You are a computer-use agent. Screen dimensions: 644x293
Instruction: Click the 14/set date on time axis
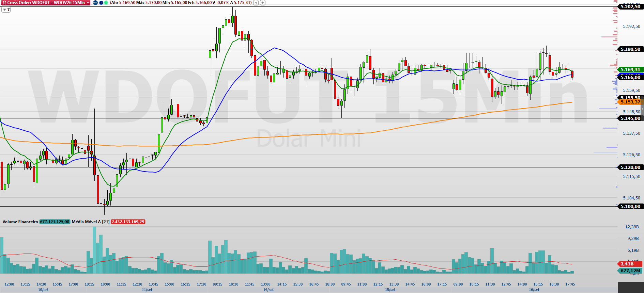coord(269,290)
